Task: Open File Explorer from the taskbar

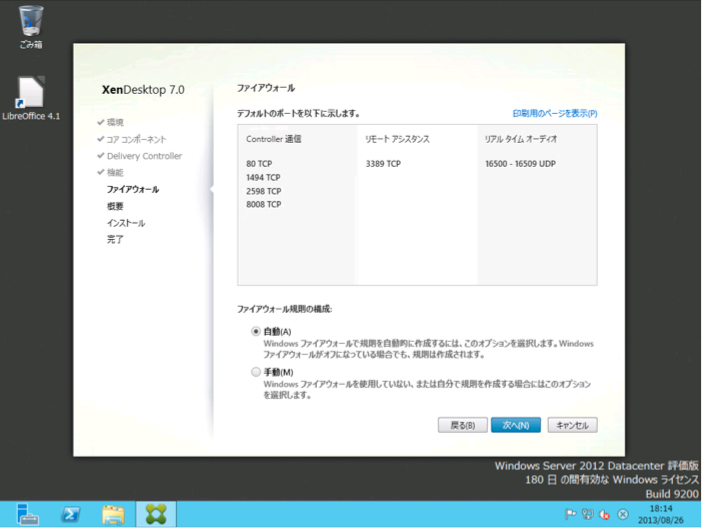Action: pos(113,514)
